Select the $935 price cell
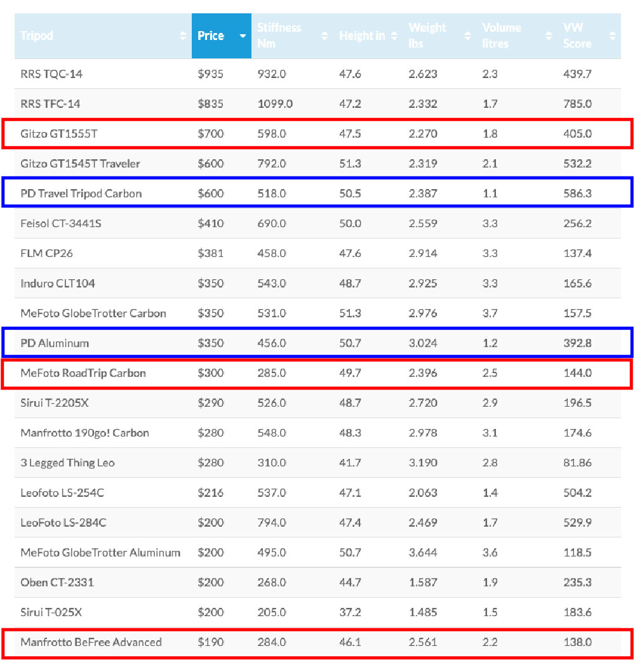This screenshot has height=672, width=635. (210, 74)
